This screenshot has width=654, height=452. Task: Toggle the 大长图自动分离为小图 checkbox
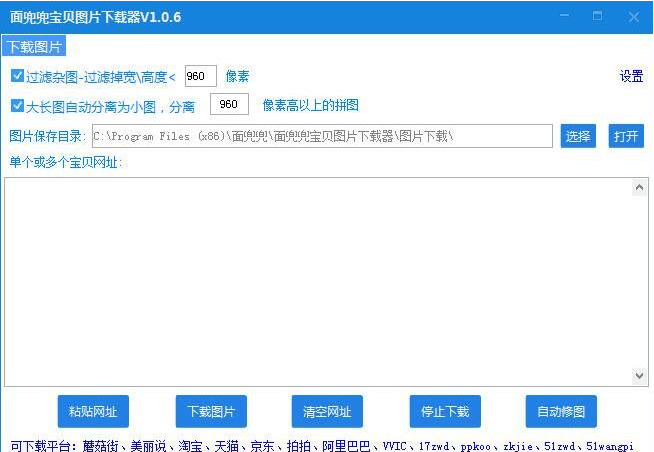(18, 105)
